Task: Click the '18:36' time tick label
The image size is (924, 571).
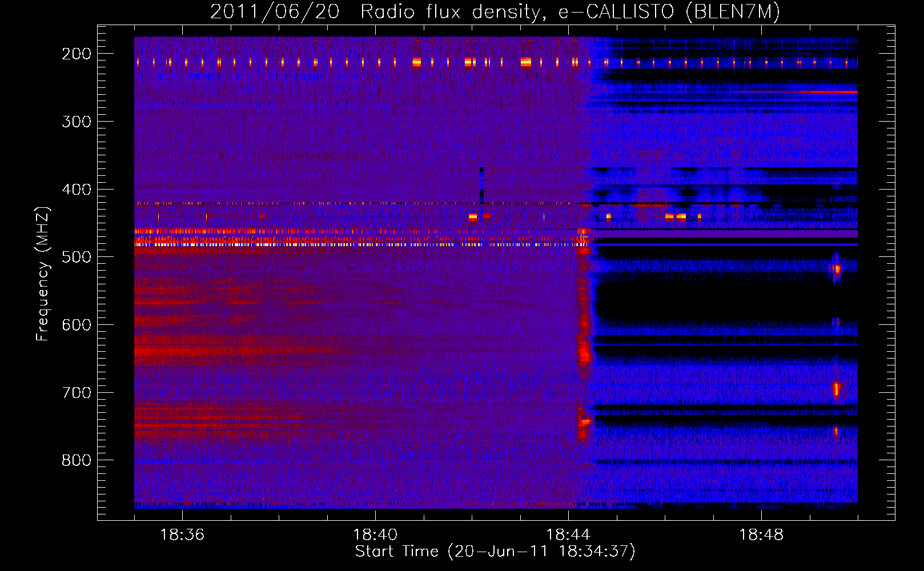Action: coord(182,535)
